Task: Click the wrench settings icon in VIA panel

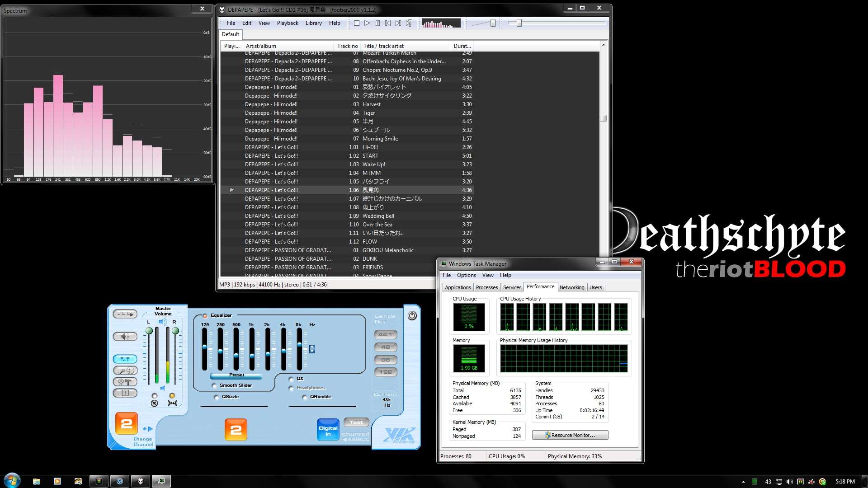Action: pos(125,381)
